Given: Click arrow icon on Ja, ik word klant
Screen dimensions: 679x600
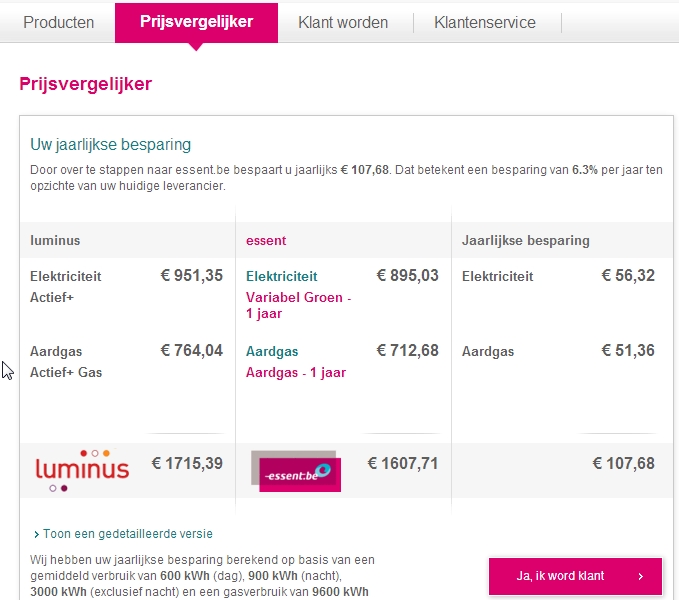Looking at the screenshot, I should [641, 576].
